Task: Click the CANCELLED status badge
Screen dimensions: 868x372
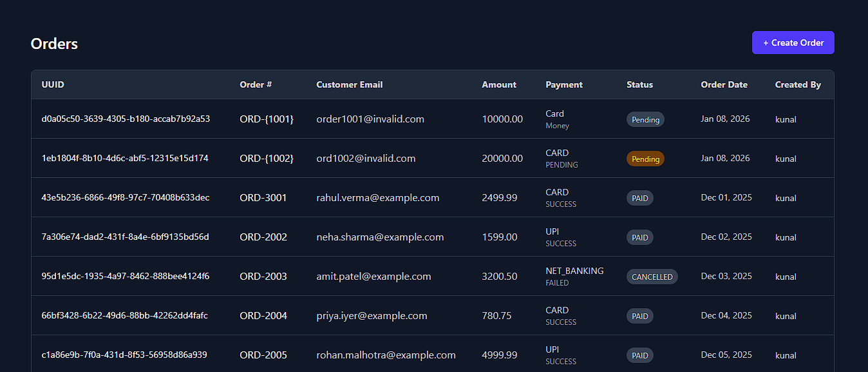Action: (652, 277)
